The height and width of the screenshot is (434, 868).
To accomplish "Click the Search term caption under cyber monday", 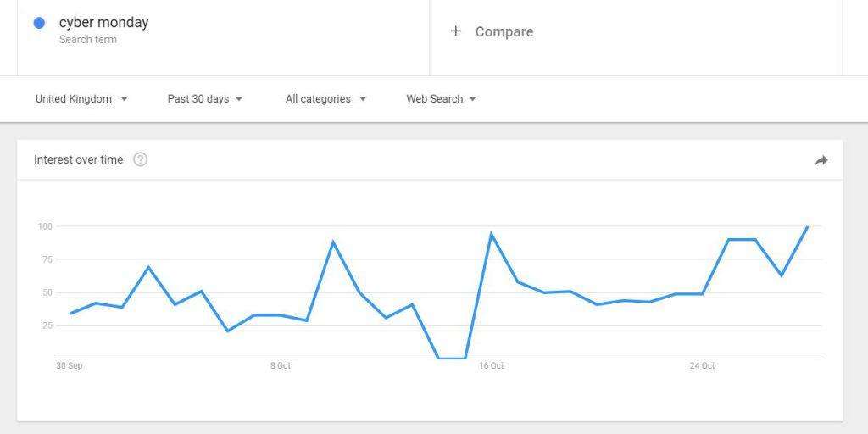I will point(88,40).
